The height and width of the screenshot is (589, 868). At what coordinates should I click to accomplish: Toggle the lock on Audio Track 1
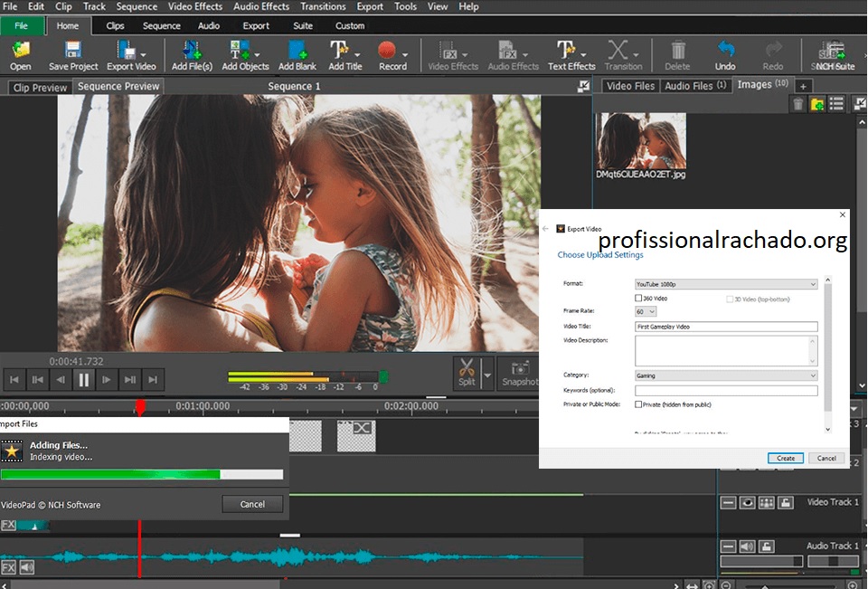pyautogui.click(x=766, y=546)
